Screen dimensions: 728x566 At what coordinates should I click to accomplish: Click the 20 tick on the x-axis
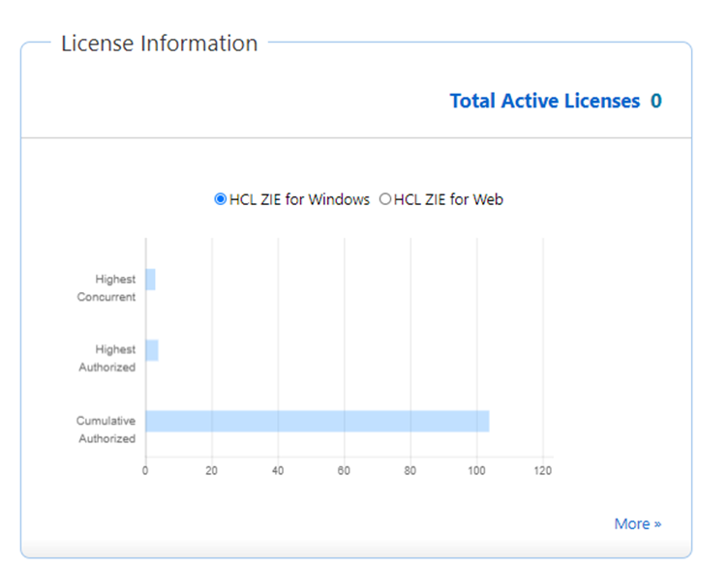tap(212, 471)
